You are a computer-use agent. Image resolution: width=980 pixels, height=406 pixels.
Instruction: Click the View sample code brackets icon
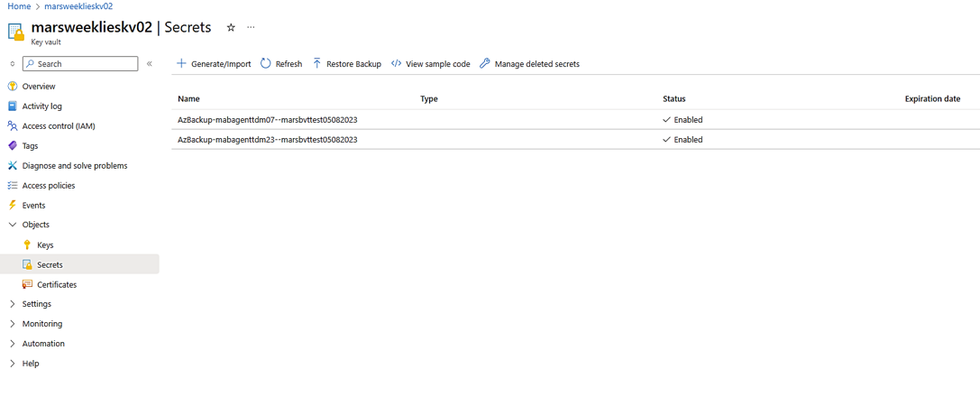(396, 63)
